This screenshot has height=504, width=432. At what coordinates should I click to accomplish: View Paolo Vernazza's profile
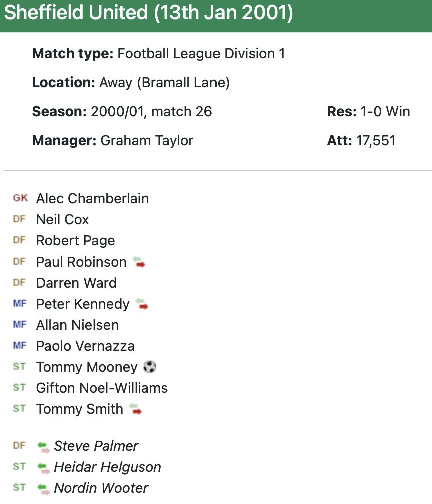pyautogui.click(x=85, y=346)
